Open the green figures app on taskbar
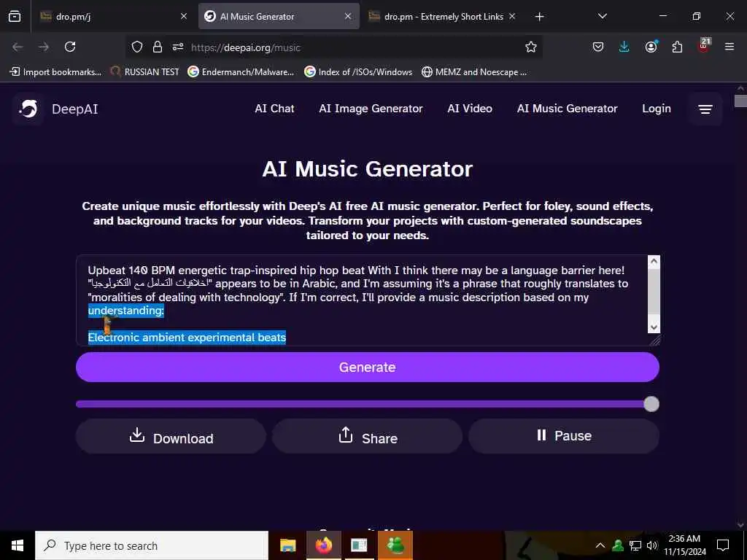Image resolution: width=747 pixels, height=560 pixels. tap(395, 545)
